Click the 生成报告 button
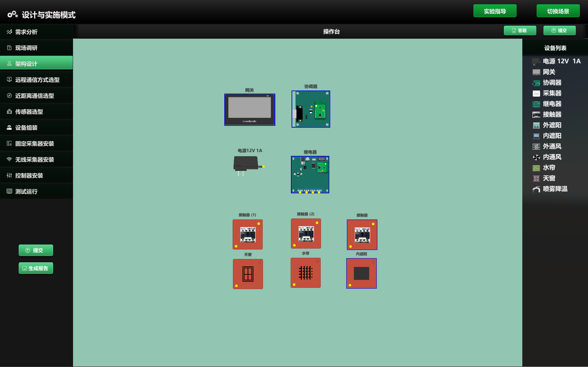The height and width of the screenshot is (367, 588). pos(36,268)
